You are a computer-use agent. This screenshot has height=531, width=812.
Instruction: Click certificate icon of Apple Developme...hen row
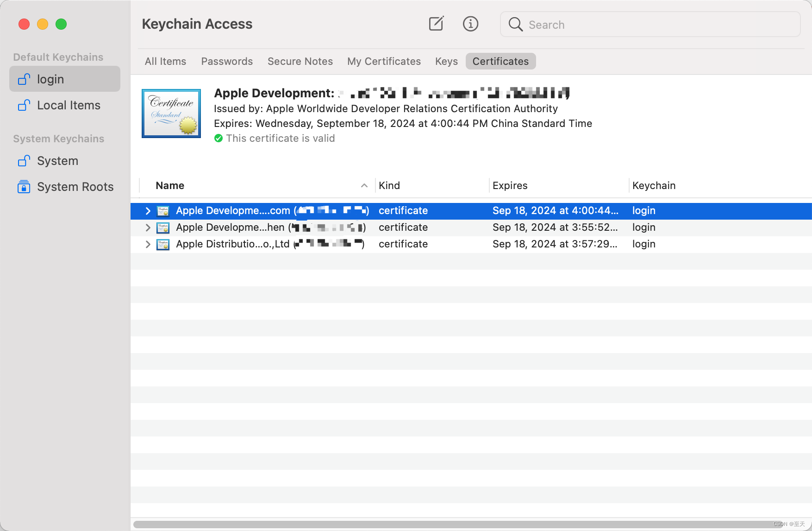163,228
